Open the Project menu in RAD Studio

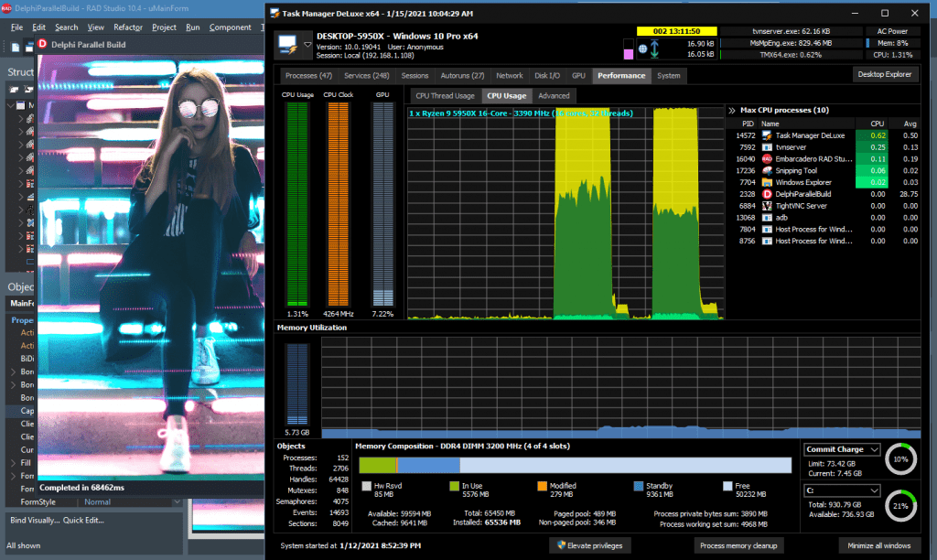(164, 27)
